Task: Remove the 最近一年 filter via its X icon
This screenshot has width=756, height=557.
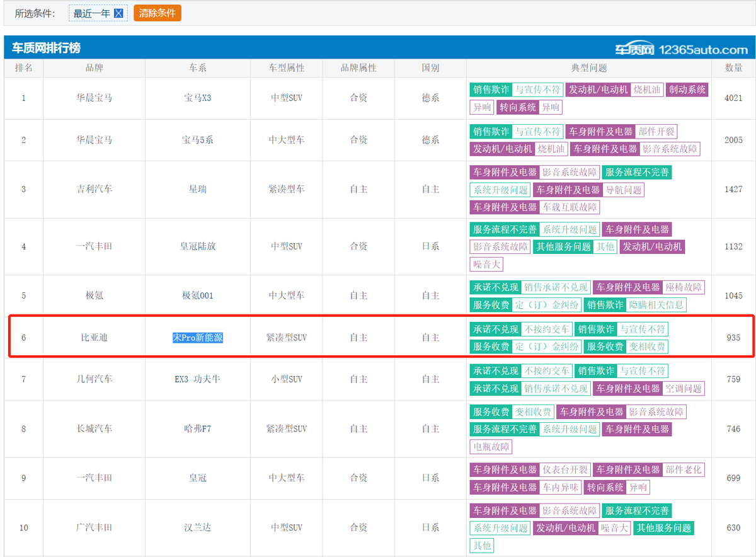Action: point(118,13)
